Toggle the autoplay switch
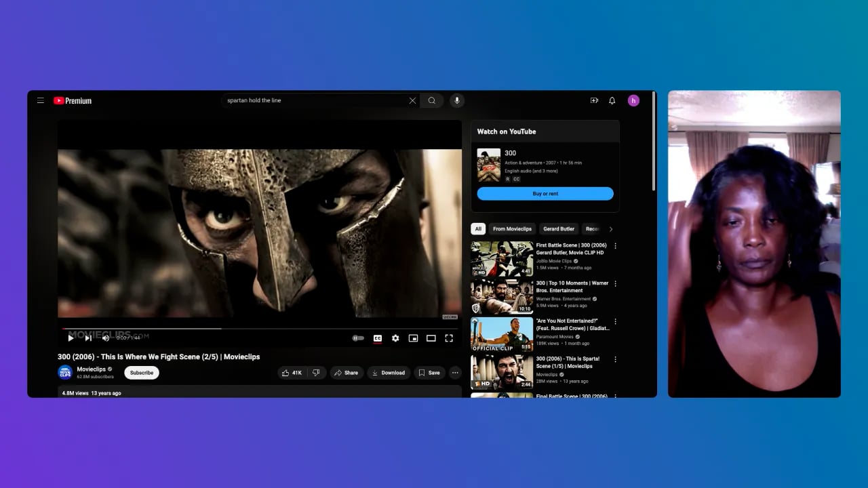Viewport: 868px width, 488px height. tap(358, 338)
